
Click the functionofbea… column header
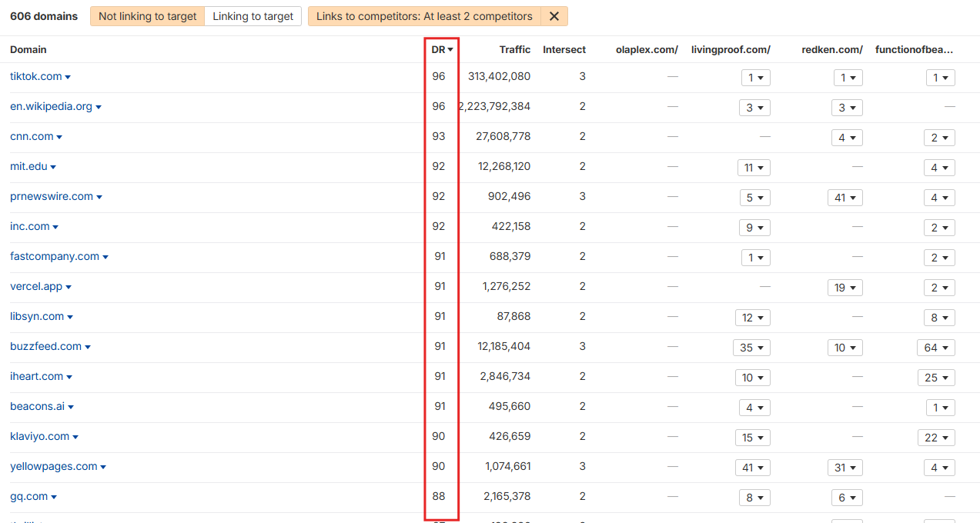coord(915,49)
